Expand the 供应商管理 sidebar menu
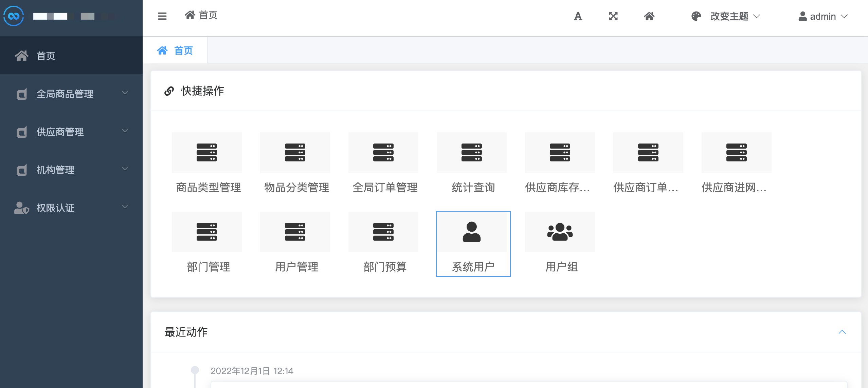868x388 pixels. pyautogui.click(x=71, y=132)
